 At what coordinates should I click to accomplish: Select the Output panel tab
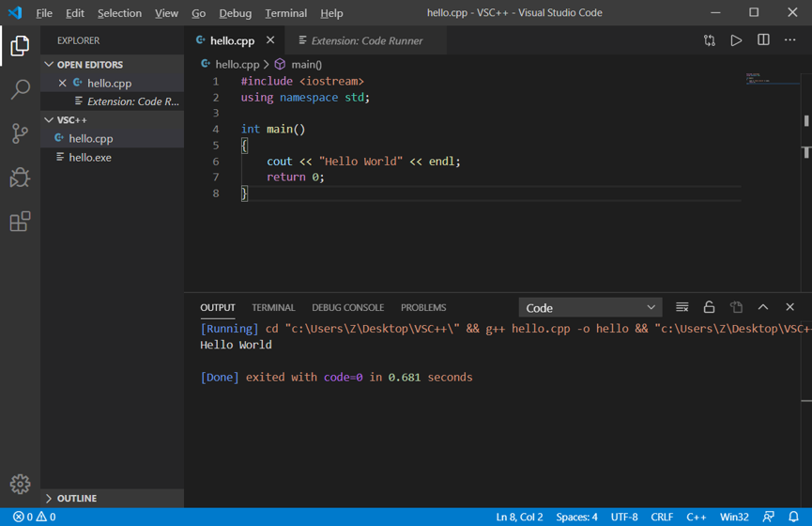[218, 307]
